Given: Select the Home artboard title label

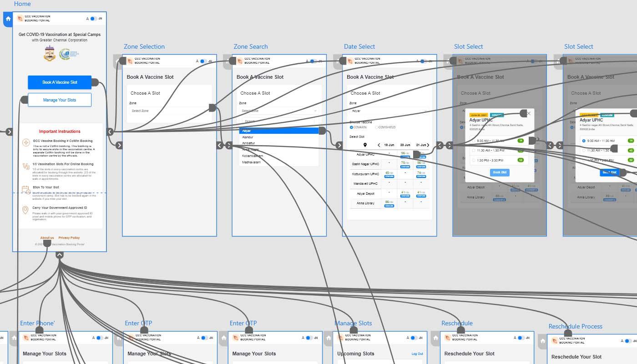Looking at the screenshot, I should click(22, 4).
